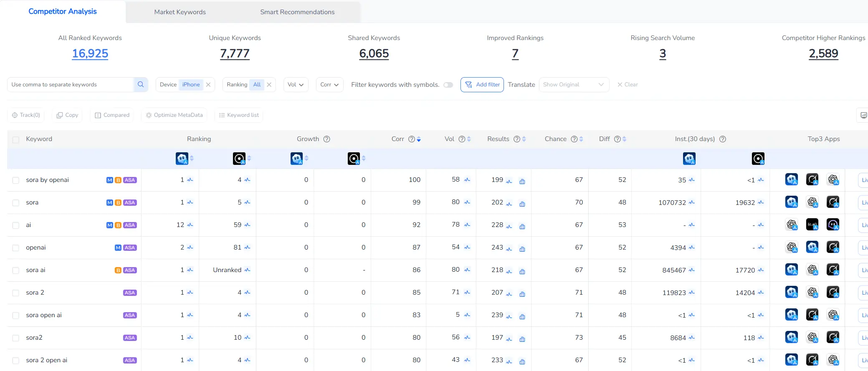Click the Add filter button
Screen dimensions: 868x371
click(x=482, y=84)
